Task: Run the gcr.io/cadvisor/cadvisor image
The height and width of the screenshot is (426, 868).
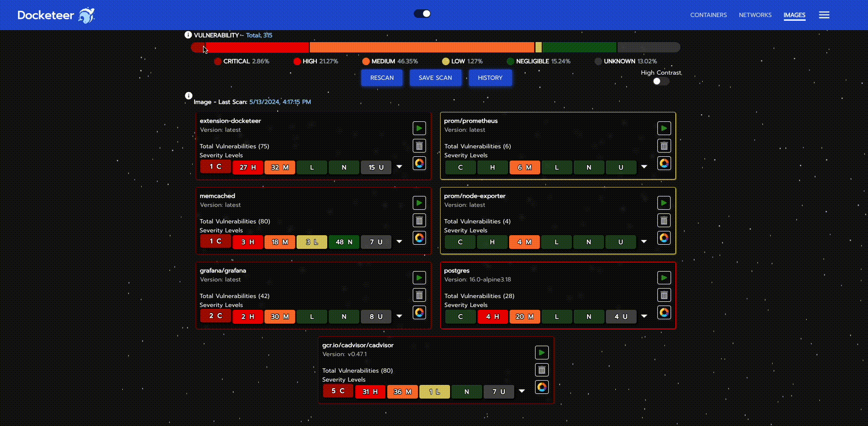Action: [542, 352]
